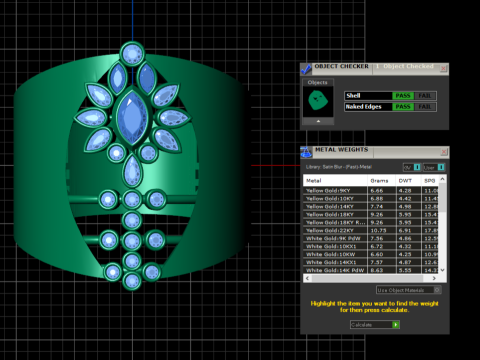This screenshot has width=480, height=360.
Task: Select the Yellow Gold:9KY row
Action: [x=371, y=191]
